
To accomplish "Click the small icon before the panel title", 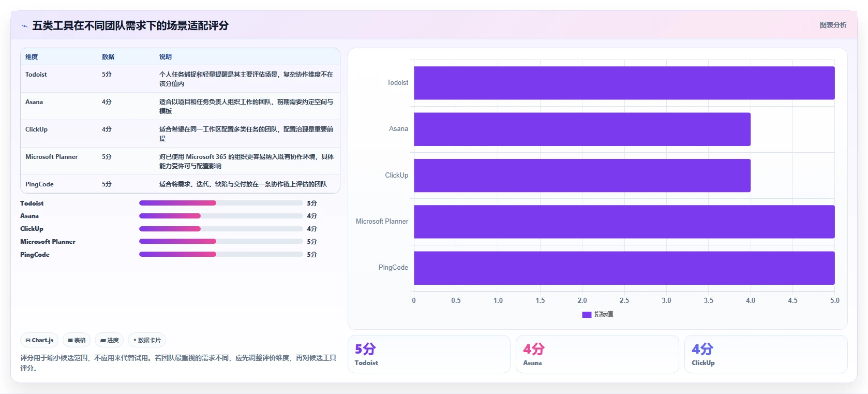I will point(24,26).
